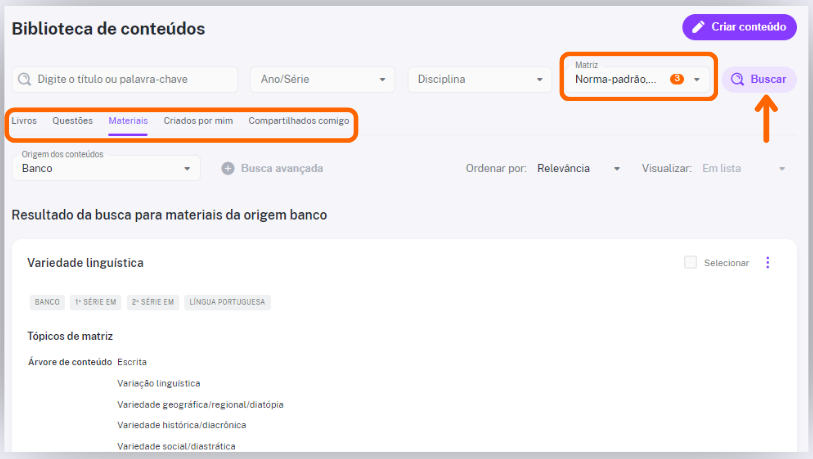Open the Criados por mim tab
The width and height of the screenshot is (813, 459).
click(198, 121)
